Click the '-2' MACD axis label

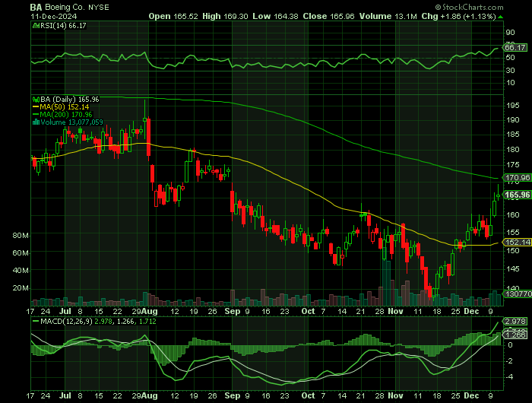tap(509, 361)
